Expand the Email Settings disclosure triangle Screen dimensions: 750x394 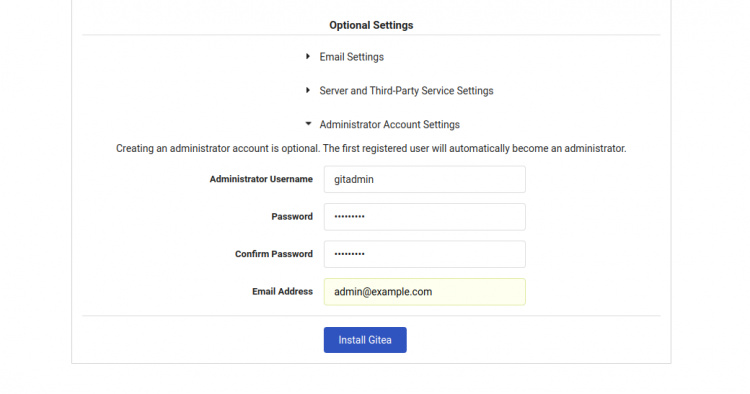click(308, 56)
